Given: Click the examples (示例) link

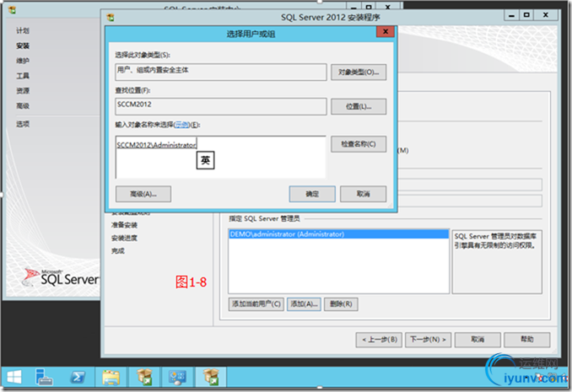Looking at the screenshot, I should [x=181, y=125].
